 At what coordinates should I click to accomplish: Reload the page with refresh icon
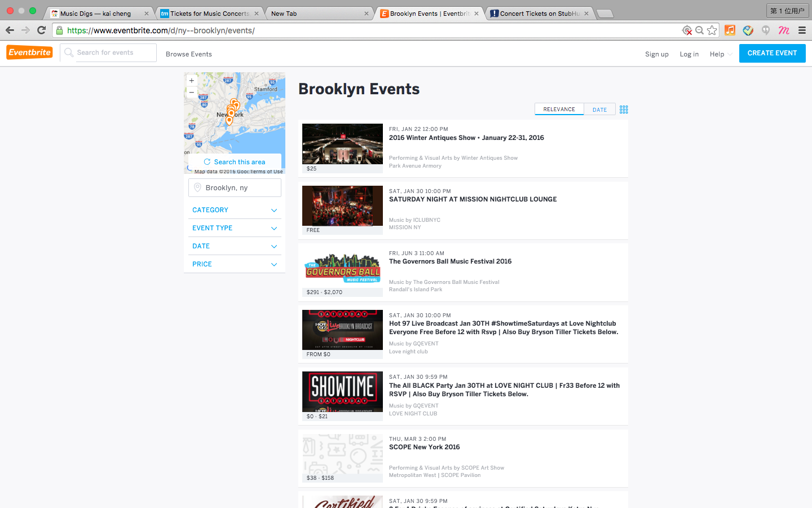click(41, 30)
